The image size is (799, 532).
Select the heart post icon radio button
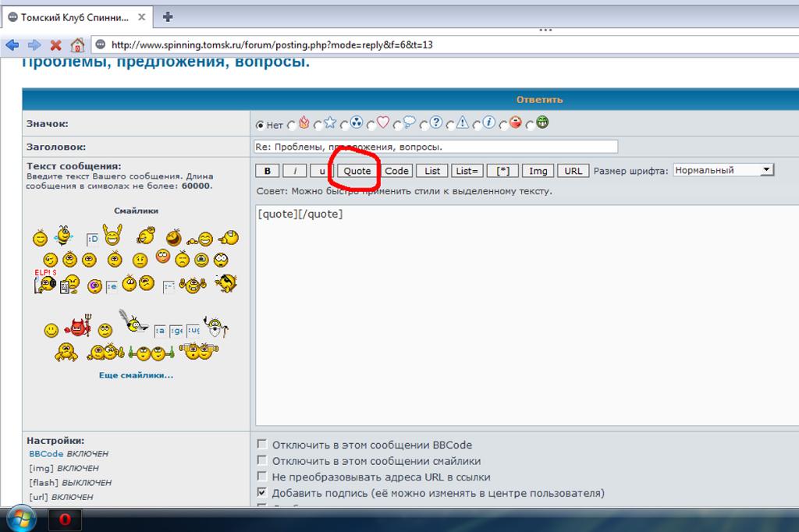(x=371, y=123)
